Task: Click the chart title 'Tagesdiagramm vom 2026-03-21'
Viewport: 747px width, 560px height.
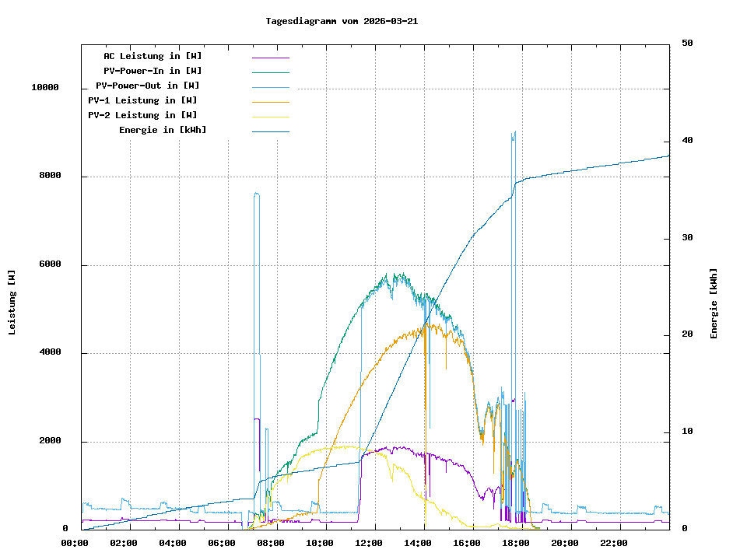Action: (342, 21)
